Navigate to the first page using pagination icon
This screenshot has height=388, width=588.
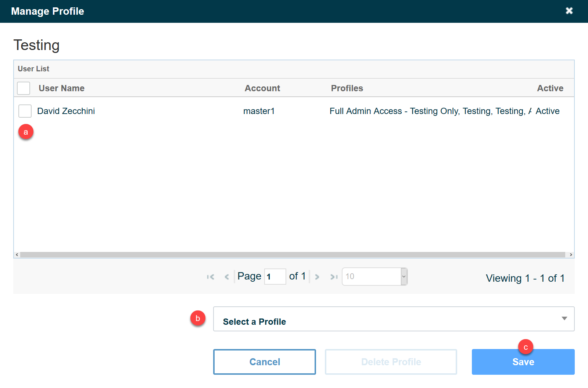point(210,277)
